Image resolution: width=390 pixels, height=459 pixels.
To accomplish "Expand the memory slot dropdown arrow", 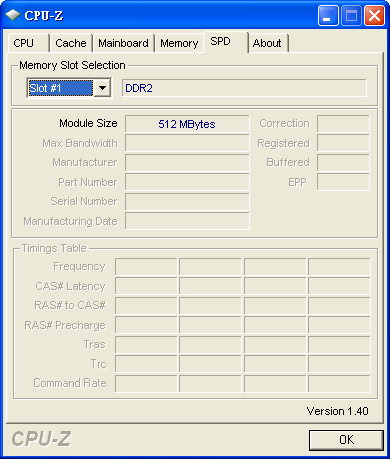I will pos(102,88).
